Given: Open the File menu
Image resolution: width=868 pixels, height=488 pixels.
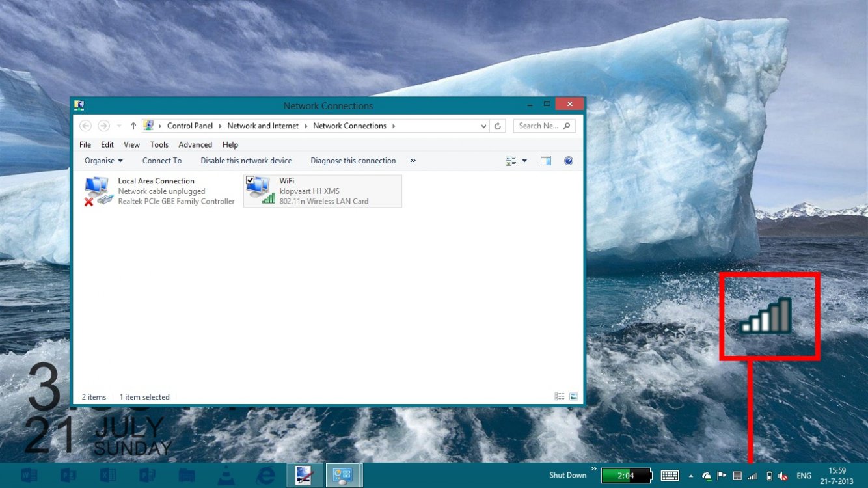Looking at the screenshot, I should click(x=85, y=144).
